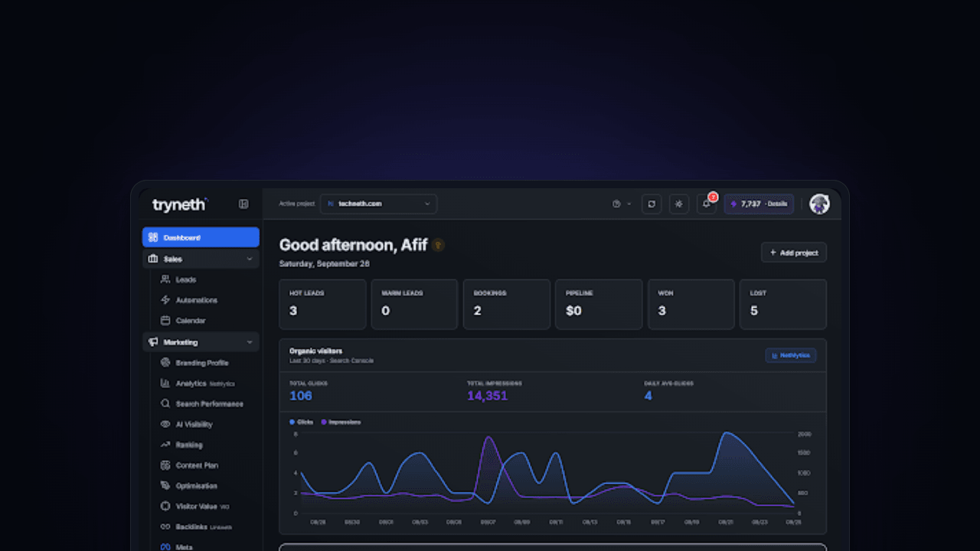Open the help menu dropdown
Image resolution: width=980 pixels, height=551 pixels.
pos(621,204)
